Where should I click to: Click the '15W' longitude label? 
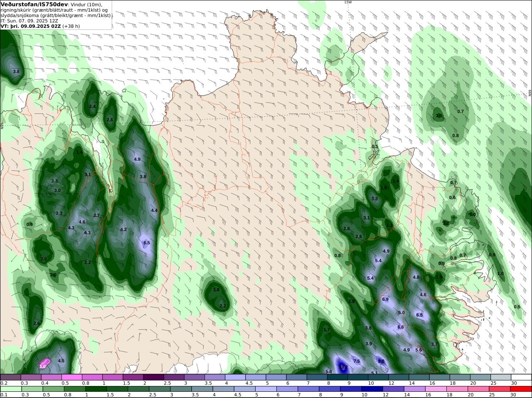coord(347,2)
